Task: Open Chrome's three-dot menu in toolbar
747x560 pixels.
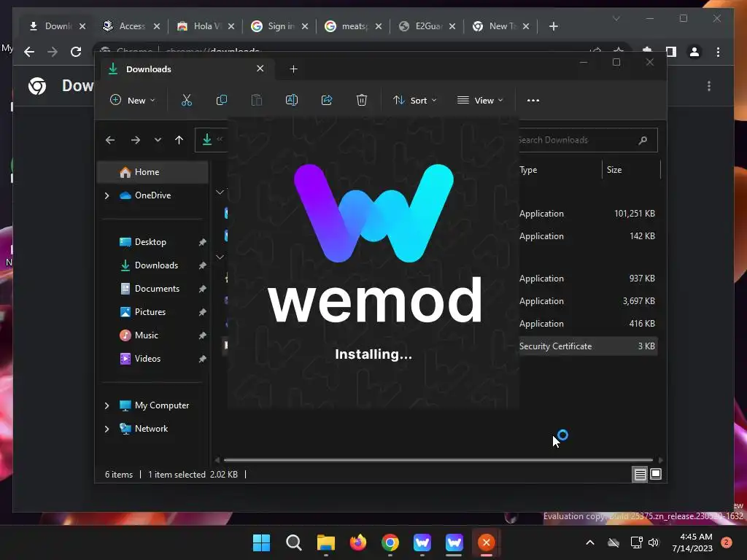Action: tap(718, 52)
